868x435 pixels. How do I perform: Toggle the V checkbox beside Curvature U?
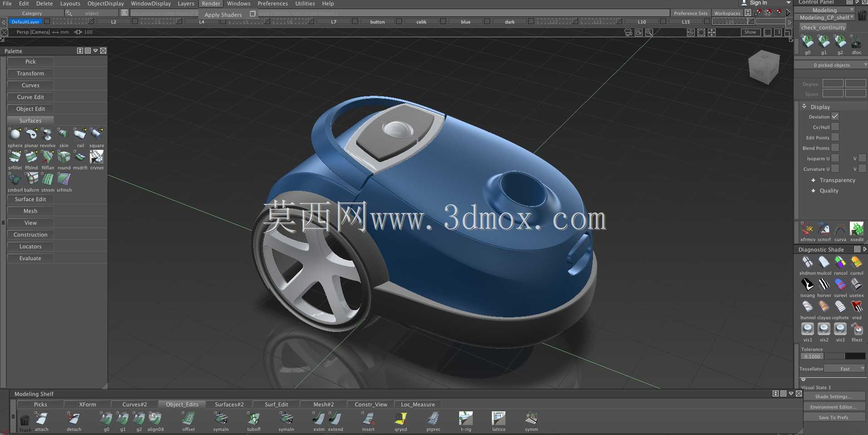point(862,169)
